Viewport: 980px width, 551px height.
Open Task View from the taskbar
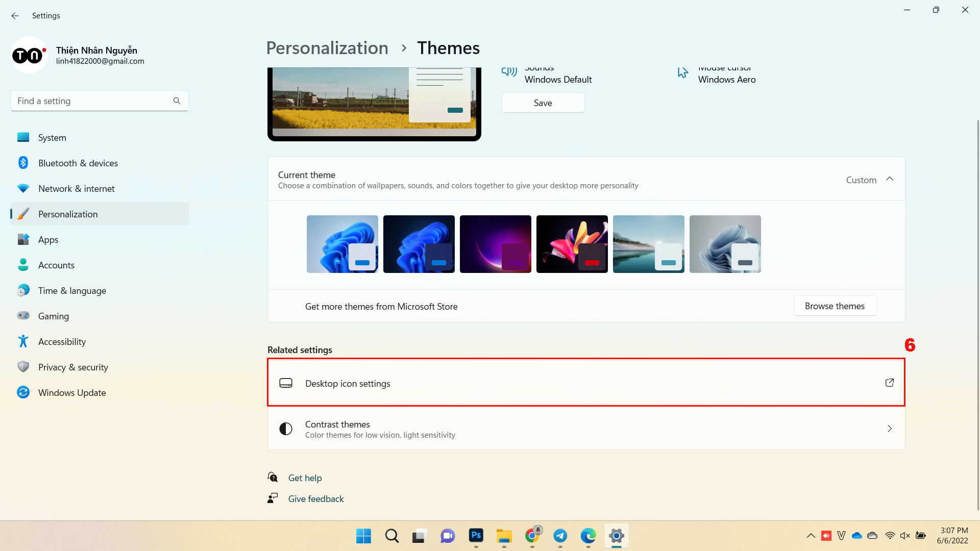419,536
